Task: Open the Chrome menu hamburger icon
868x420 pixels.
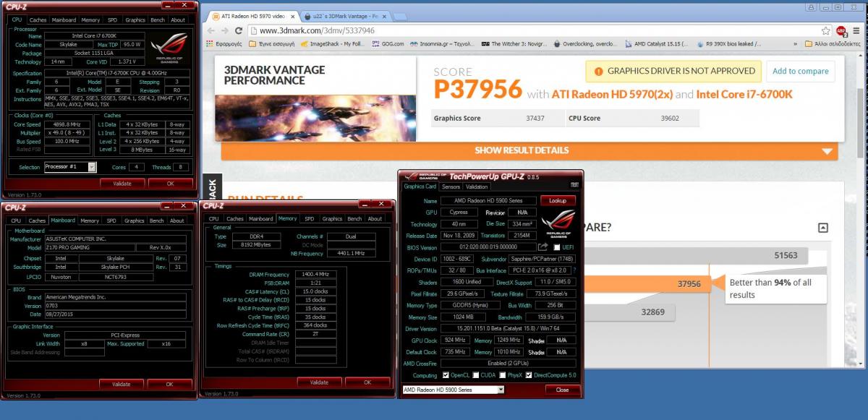Action: point(857,31)
